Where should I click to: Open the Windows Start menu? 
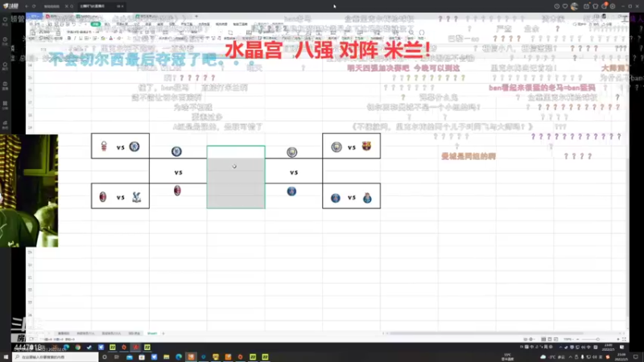[x=6, y=357]
